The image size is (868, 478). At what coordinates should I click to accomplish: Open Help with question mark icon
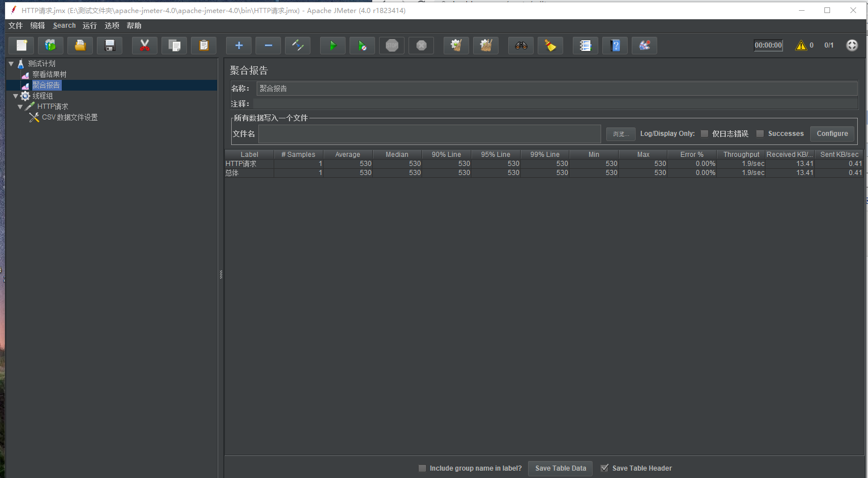(615, 45)
